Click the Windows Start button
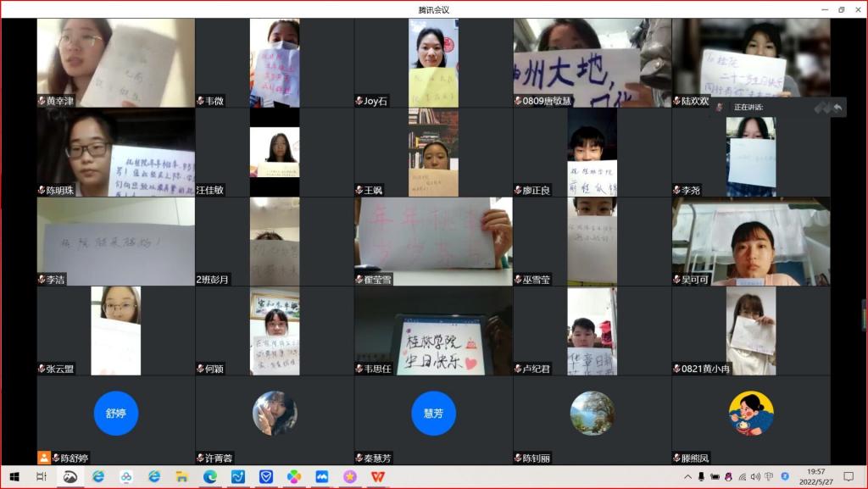The height and width of the screenshot is (489, 868). pyautogui.click(x=14, y=477)
